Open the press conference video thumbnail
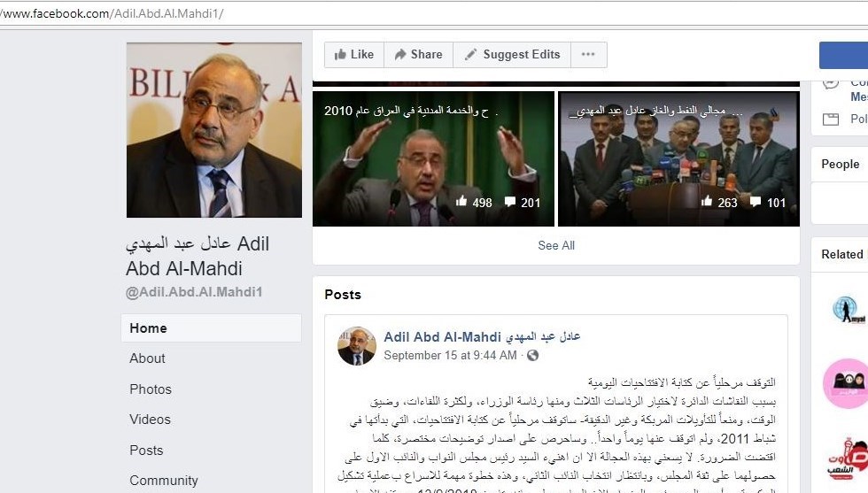The height and width of the screenshot is (493, 868). (x=678, y=158)
